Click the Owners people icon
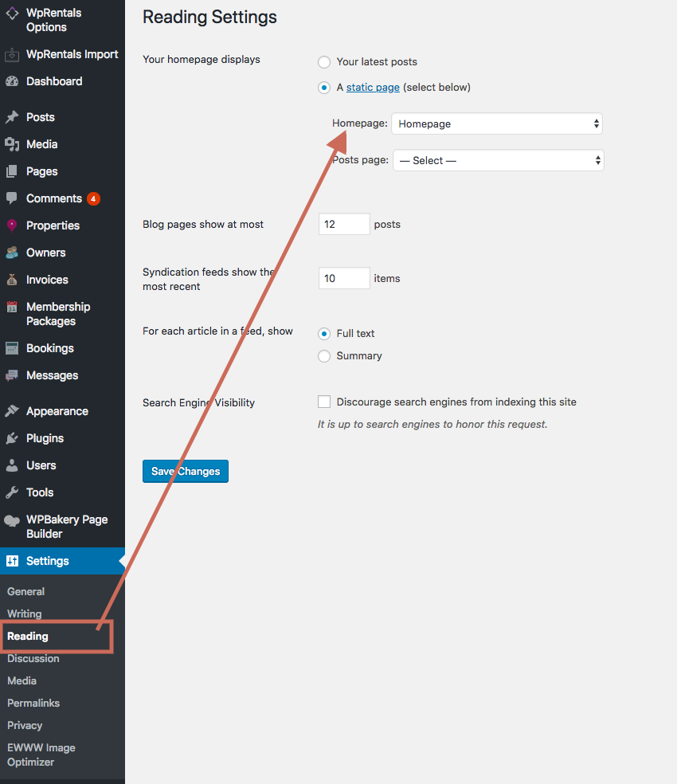This screenshot has height=784, width=677. pyautogui.click(x=12, y=253)
